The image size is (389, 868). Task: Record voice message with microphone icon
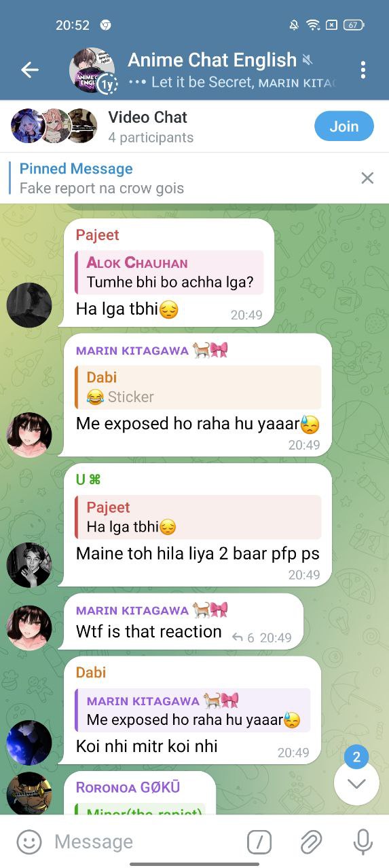(x=363, y=842)
